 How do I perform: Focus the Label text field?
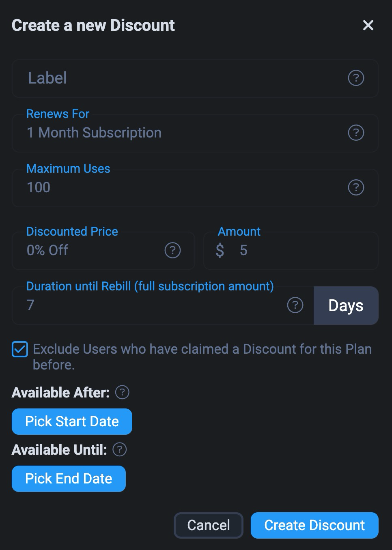pos(179,78)
